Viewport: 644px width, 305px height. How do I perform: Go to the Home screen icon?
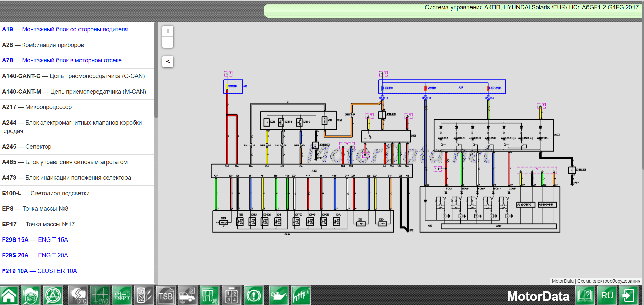tap(9, 296)
